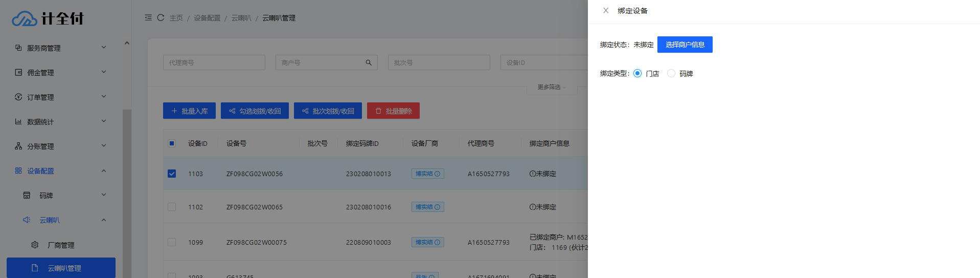Click the 批次划拨/收回 button
Screen dimensions: 980x278
pos(328,111)
